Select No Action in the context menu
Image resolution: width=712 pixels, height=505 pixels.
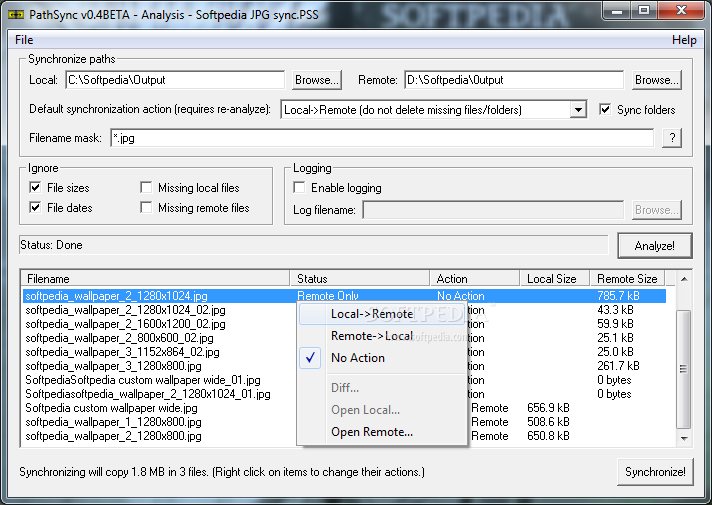point(382,358)
